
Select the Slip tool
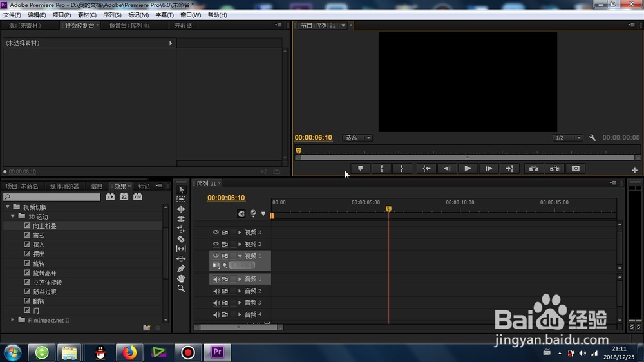click(181, 249)
